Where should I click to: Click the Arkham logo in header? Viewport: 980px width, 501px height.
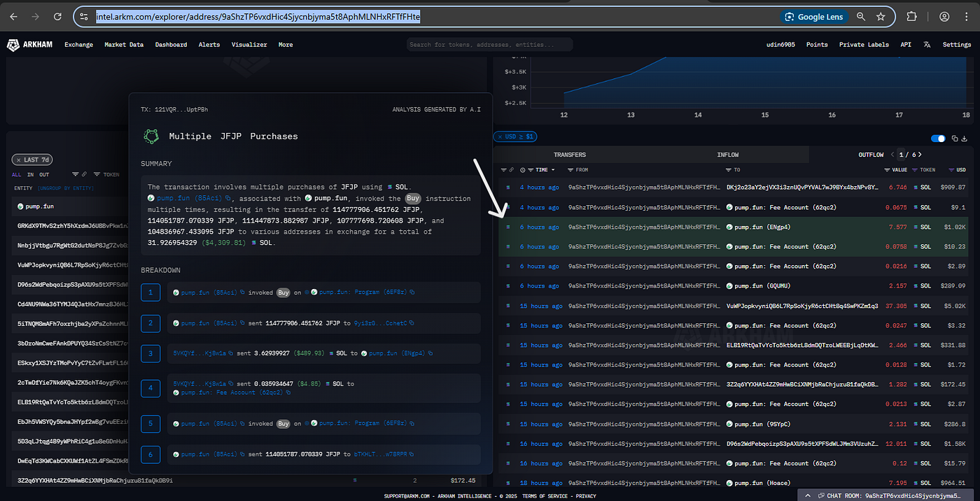coord(31,45)
